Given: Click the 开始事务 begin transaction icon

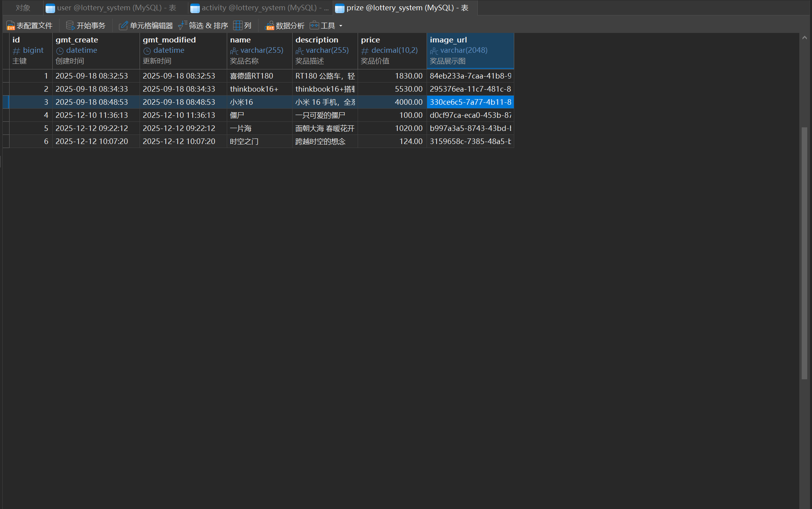Looking at the screenshot, I should click(x=70, y=26).
